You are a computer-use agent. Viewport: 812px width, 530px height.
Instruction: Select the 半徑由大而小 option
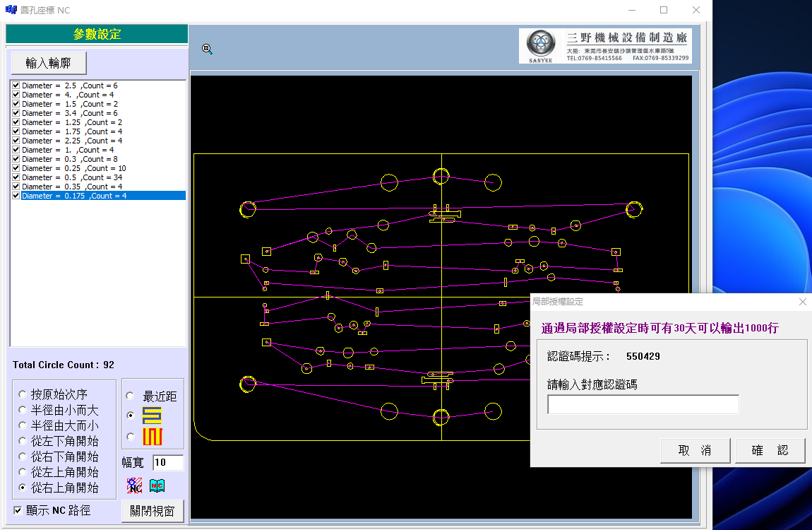point(23,425)
